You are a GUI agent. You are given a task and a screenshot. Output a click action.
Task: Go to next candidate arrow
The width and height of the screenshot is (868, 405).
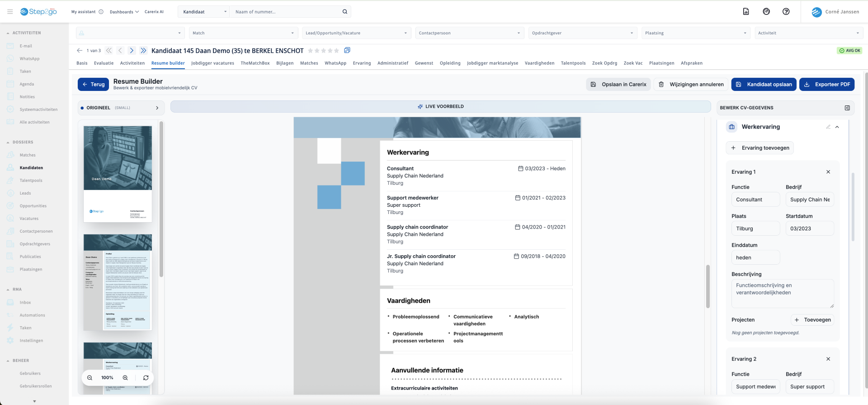click(x=132, y=51)
